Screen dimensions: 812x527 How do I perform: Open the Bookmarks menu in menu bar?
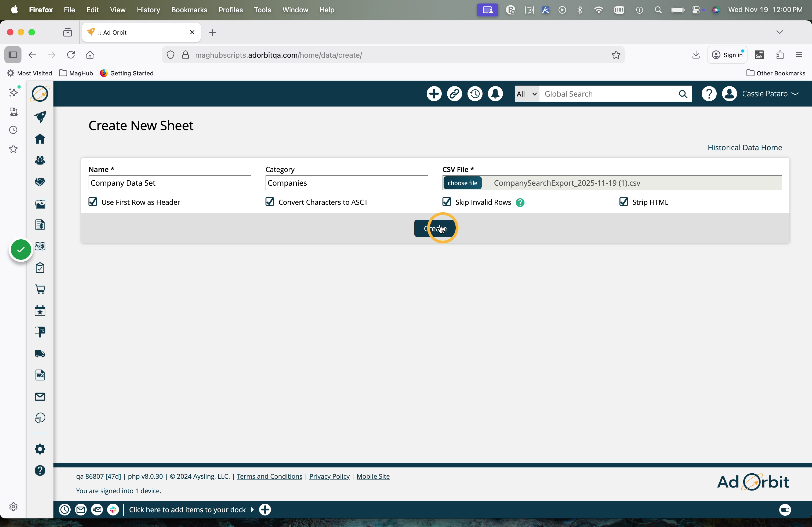189,10
